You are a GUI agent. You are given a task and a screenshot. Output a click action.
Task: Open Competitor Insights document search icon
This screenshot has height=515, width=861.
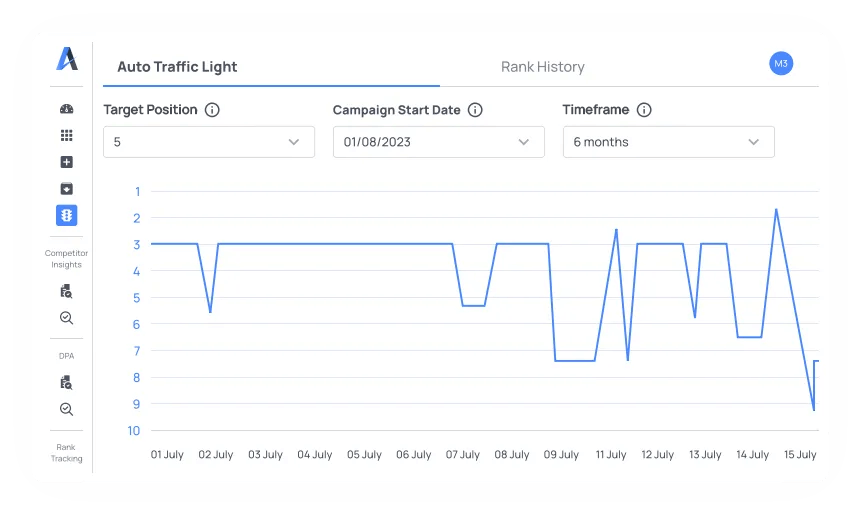67,291
